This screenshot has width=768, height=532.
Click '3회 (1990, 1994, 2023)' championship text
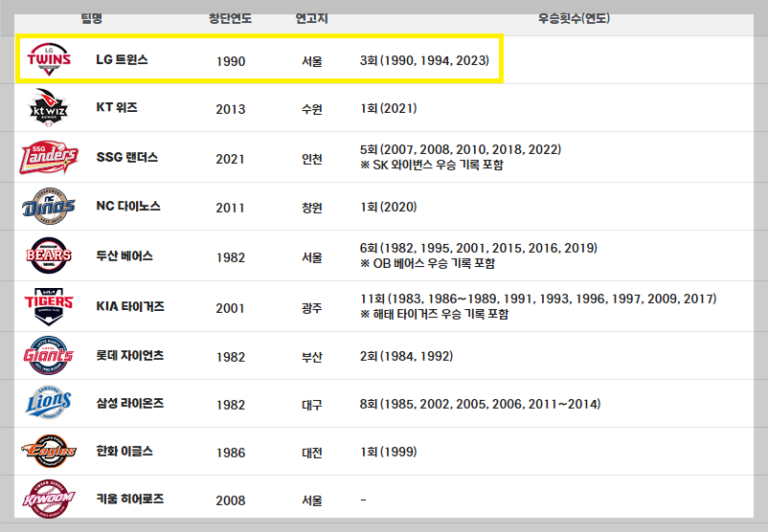[424, 60]
